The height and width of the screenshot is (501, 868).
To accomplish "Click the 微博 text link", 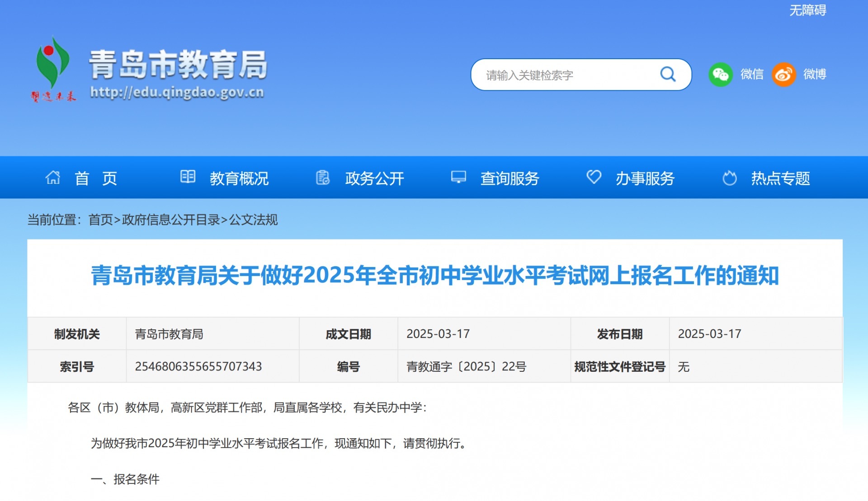I will (815, 74).
